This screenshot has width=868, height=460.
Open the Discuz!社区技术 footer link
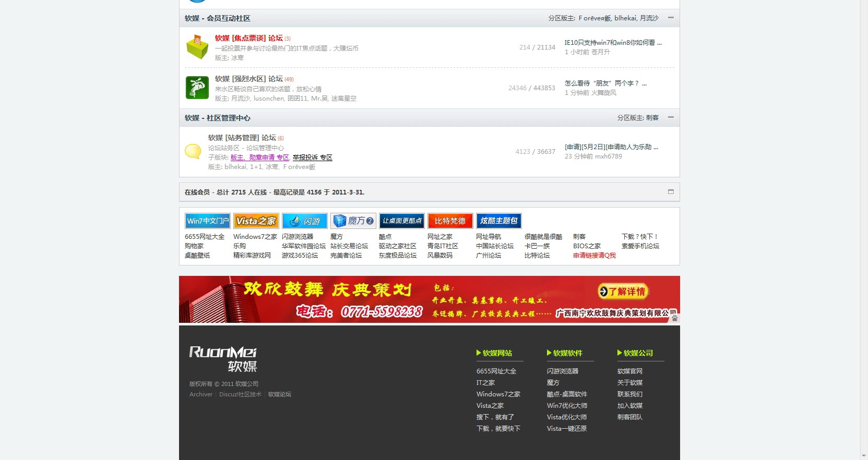point(240,394)
